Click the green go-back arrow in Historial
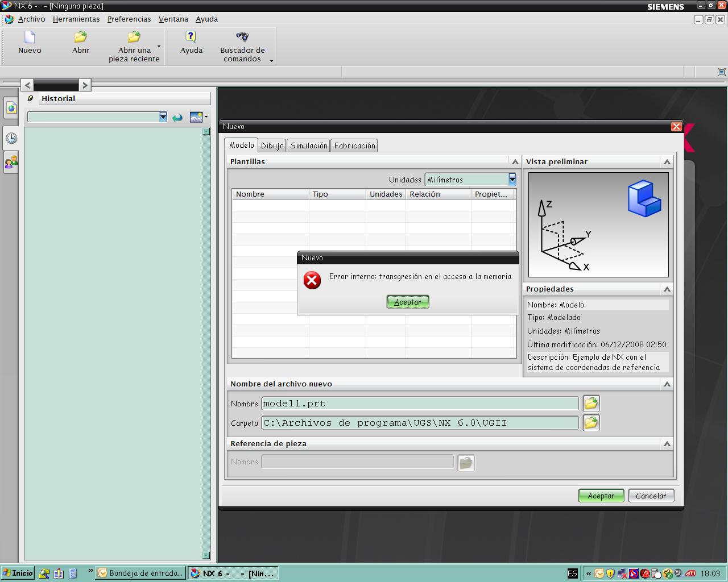 (x=177, y=117)
